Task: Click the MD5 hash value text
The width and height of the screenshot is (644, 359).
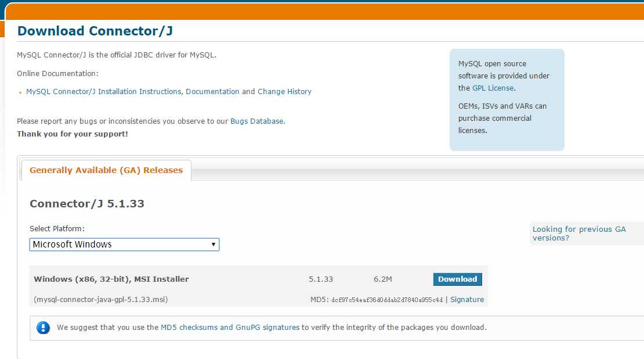Action: [387, 300]
